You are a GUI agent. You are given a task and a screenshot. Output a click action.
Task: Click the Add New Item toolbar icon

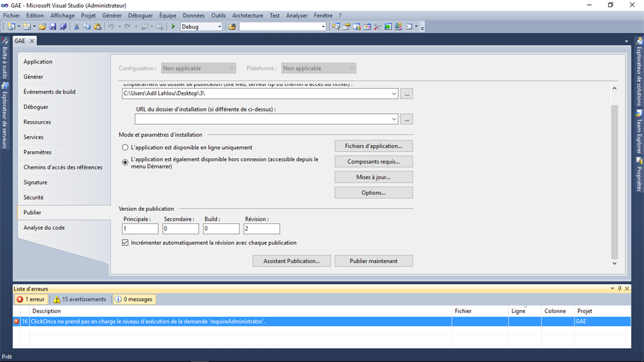[26, 26]
